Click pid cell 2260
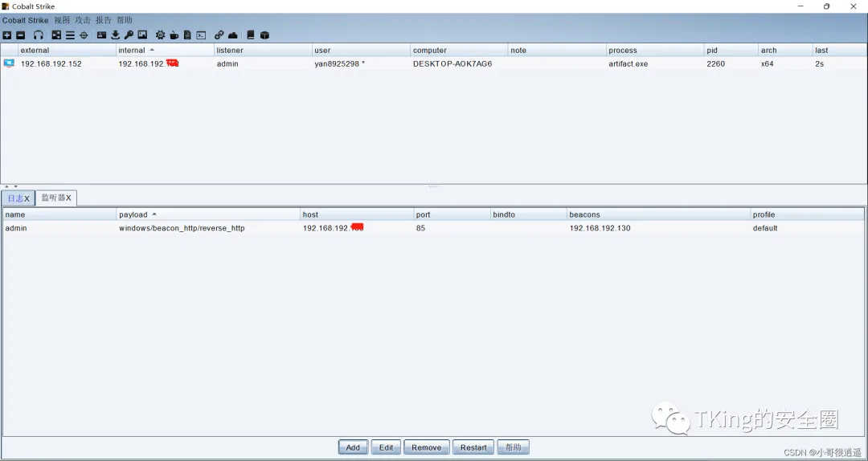This screenshot has width=868, height=461. [716, 63]
